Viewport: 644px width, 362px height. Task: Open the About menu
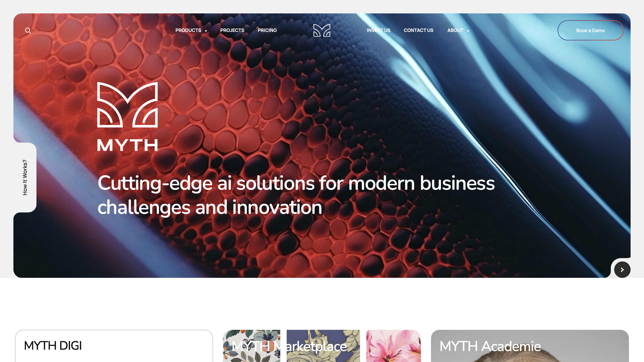click(455, 30)
